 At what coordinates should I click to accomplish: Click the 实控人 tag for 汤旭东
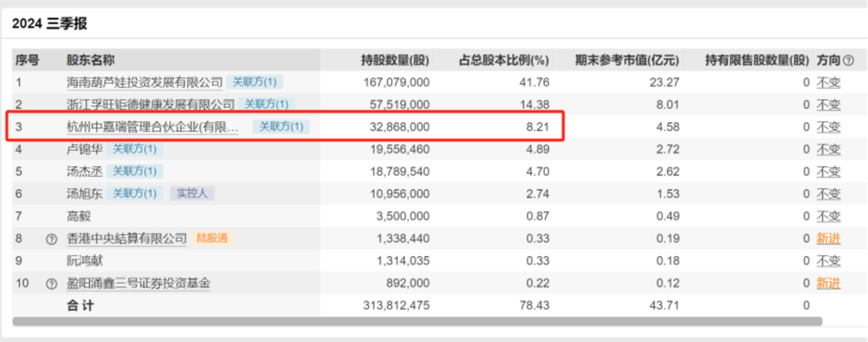(192, 194)
